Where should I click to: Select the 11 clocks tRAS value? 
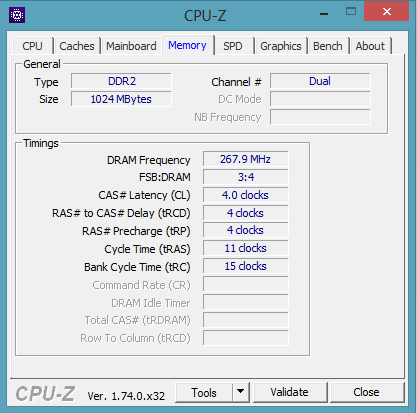tap(246, 248)
